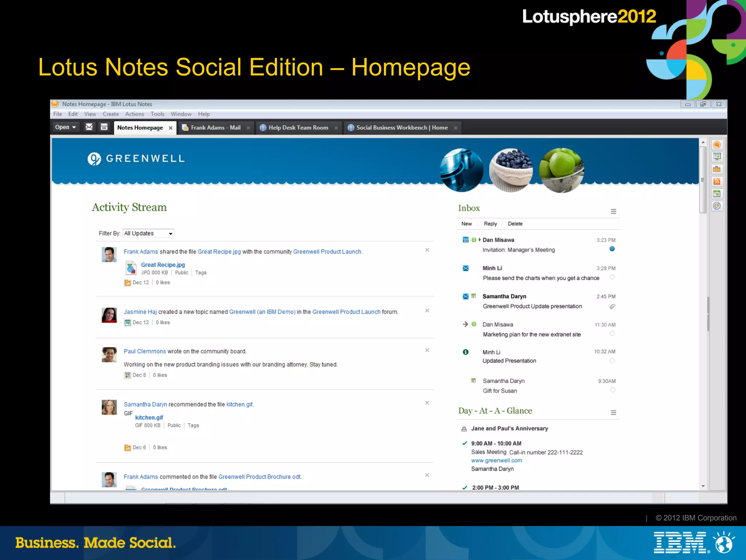The width and height of the screenshot is (746, 560).
Task: Open the File menu
Action: pos(58,114)
